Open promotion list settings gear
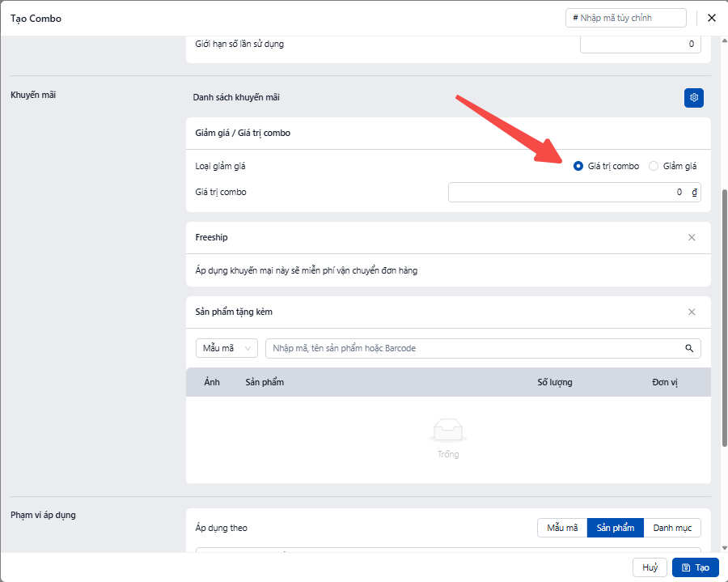The height and width of the screenshot is (582, 728). [x=693, y=98]
